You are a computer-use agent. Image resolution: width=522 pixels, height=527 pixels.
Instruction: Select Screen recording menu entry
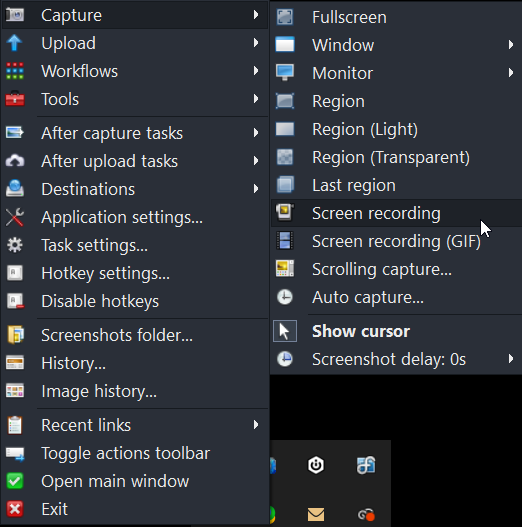pyautogui.click(x=397, y=213)
